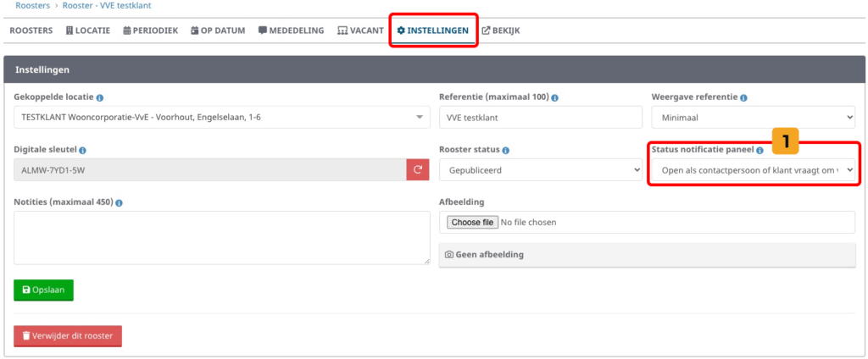
Task: Click Verwijder dit rooster button
Action: tap(68, 336)
